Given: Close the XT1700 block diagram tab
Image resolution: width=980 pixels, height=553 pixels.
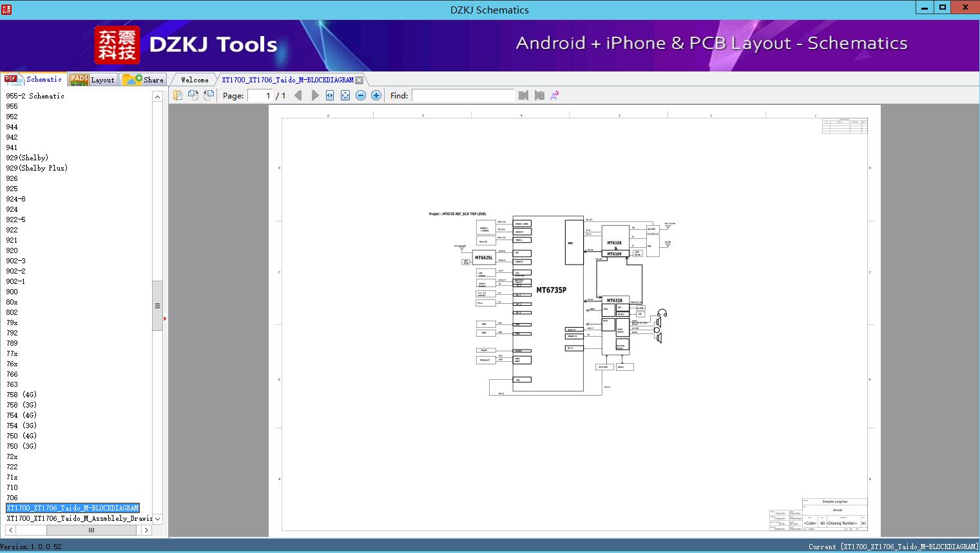Looking at the screenshot, I should pos(360,80).
